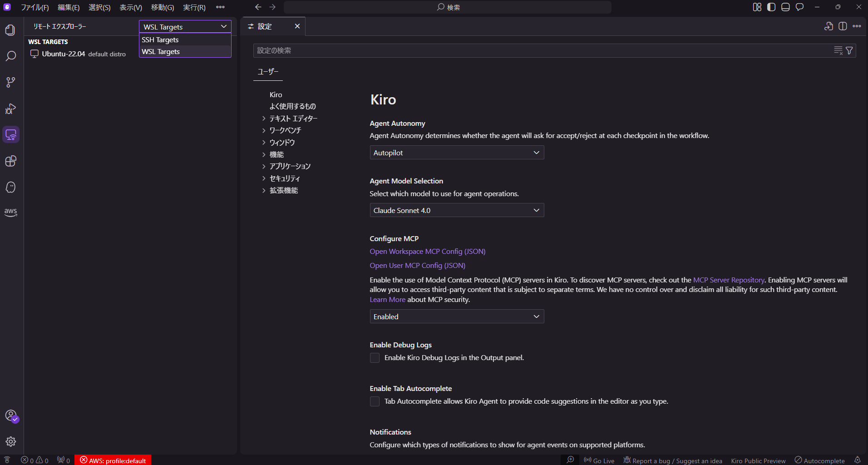Open the notifications bell

coord(857,460)
